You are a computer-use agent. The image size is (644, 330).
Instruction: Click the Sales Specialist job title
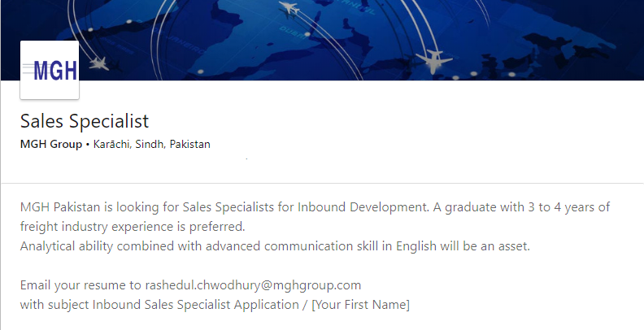pyautogui.click(x=85, y=121)
